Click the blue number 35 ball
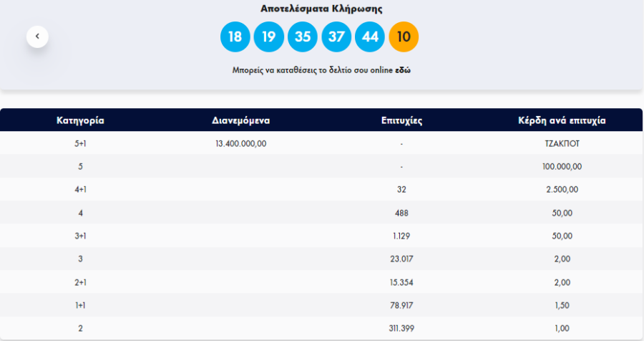 pyautogui.click(x=303, y=37)
